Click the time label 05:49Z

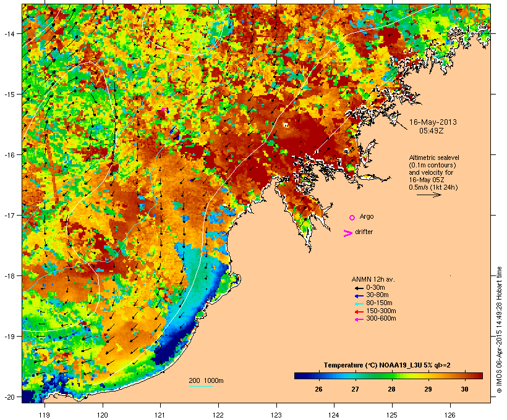432,131
